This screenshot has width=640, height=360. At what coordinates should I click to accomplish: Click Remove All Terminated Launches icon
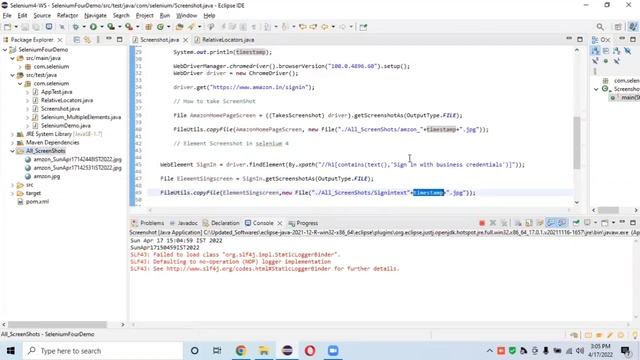tap(504, 223)
